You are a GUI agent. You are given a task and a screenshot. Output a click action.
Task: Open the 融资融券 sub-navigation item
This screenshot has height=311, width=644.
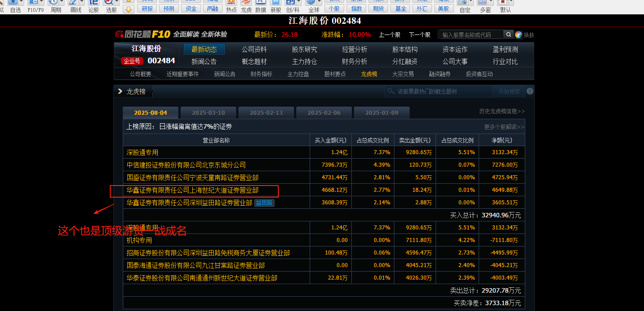[440, 74]
